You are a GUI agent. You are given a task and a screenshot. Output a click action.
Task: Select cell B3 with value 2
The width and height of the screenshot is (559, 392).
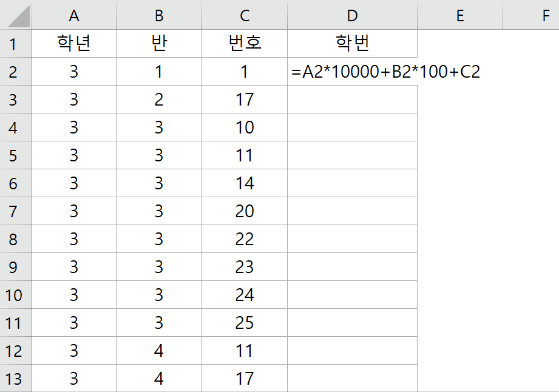point(159,100)
